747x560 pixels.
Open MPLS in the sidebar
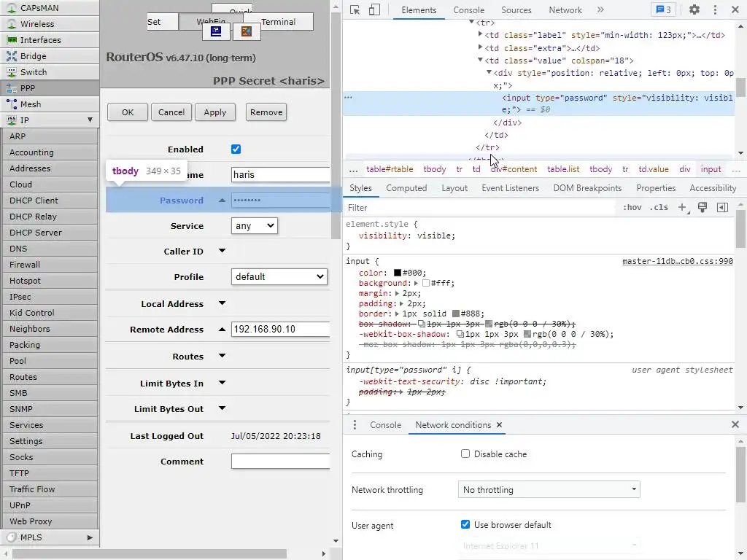coord(50,537)
